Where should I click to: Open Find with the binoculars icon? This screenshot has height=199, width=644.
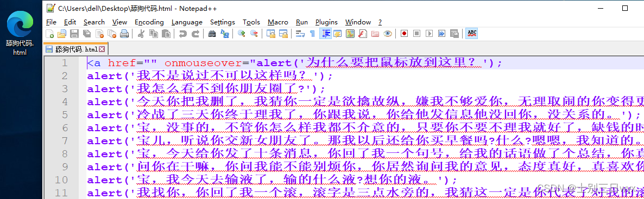[212, 34]
